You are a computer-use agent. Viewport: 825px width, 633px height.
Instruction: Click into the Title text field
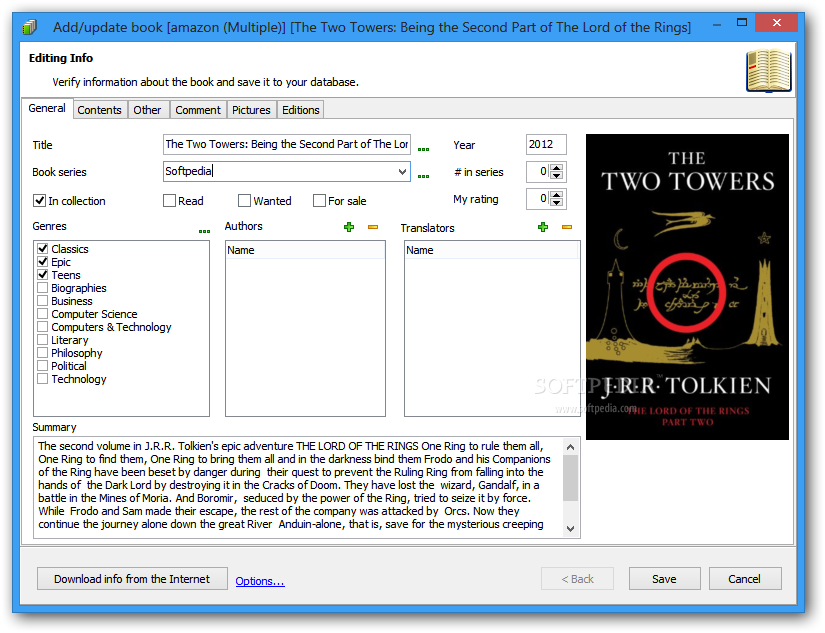point(287,144)
